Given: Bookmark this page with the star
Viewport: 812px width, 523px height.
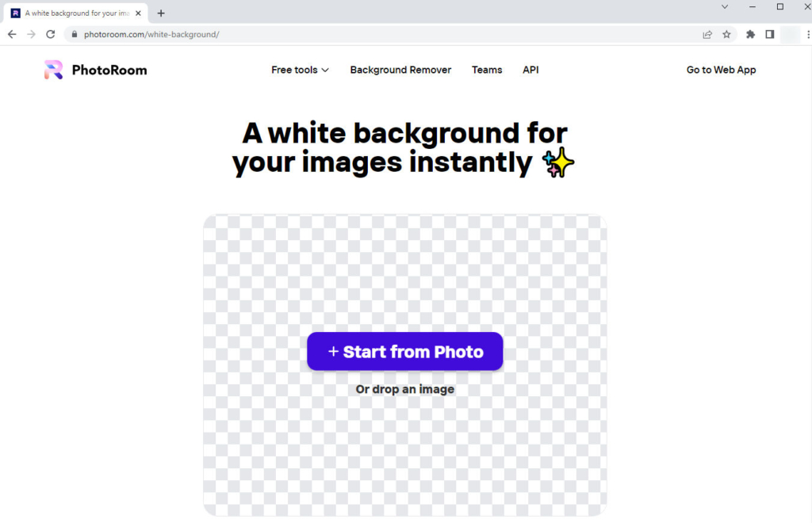Looking at the screenshot, I should [x=727, y=34].
